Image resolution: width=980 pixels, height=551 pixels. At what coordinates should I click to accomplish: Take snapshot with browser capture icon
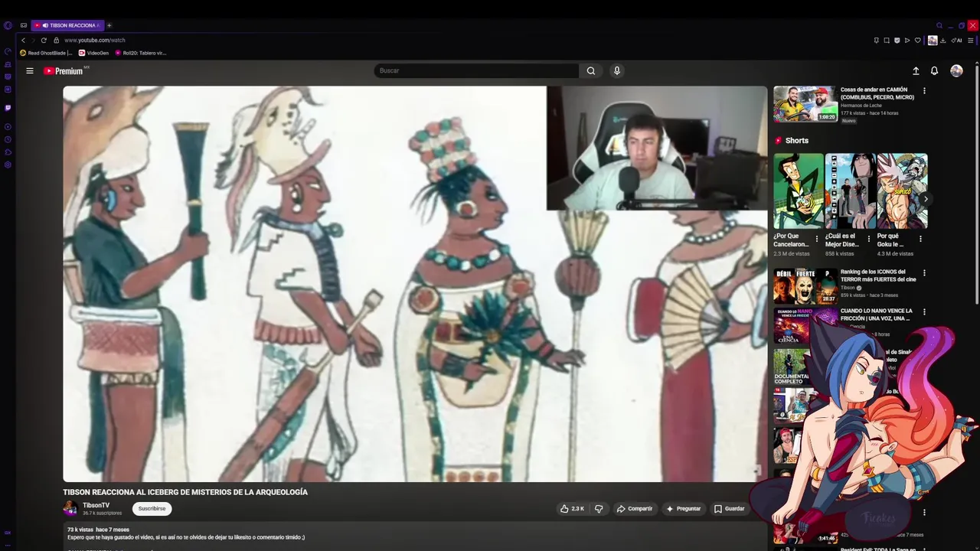[887, 41]
